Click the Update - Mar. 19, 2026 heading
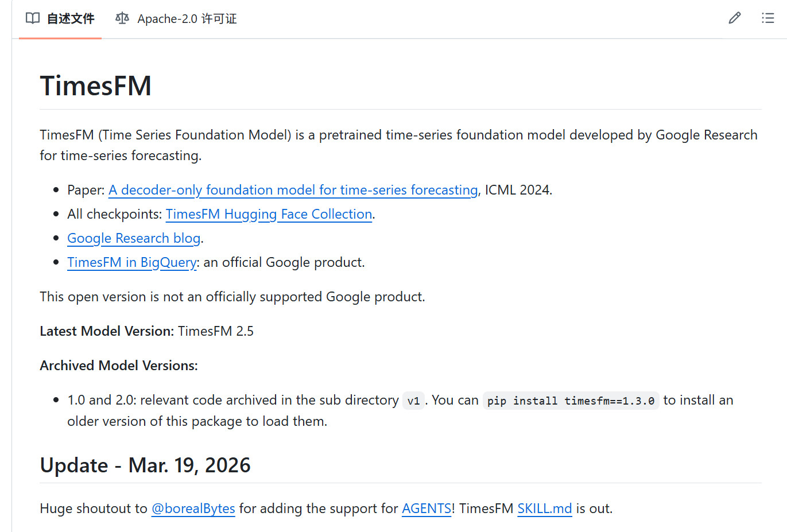The height and width of the screenshot is (532, 787). coord(145,465)
